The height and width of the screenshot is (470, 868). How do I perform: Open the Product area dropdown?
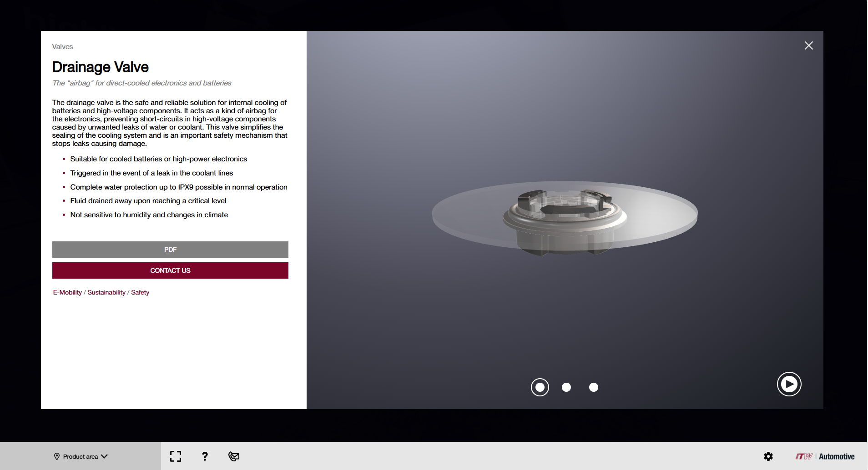(81, 456)
